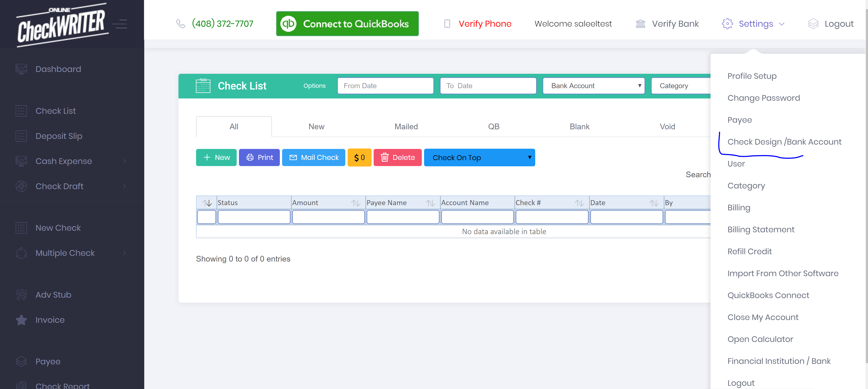
Task: Click the From Date input field
Action: 385,86
